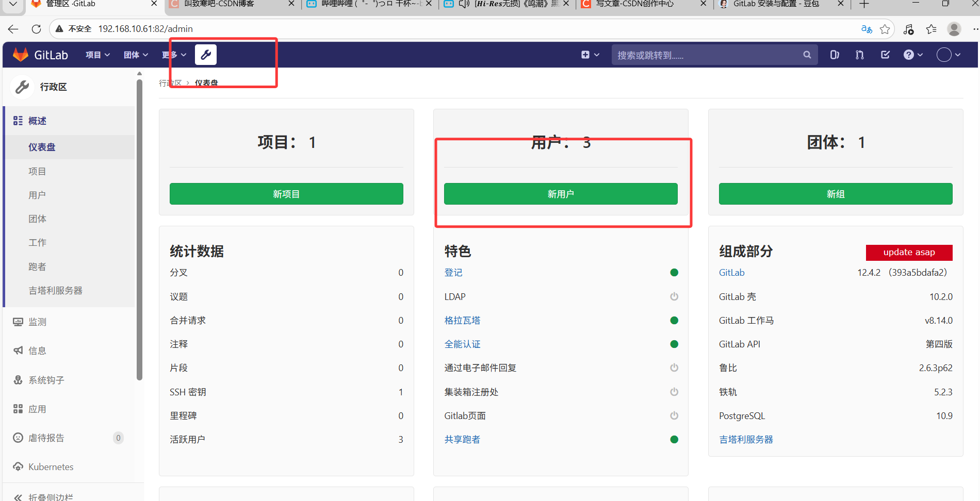This screenshot has height=501, width=980.
Task: Select 团体 in the sidebar
Action: pyautogui.click(x=37, y=219)
